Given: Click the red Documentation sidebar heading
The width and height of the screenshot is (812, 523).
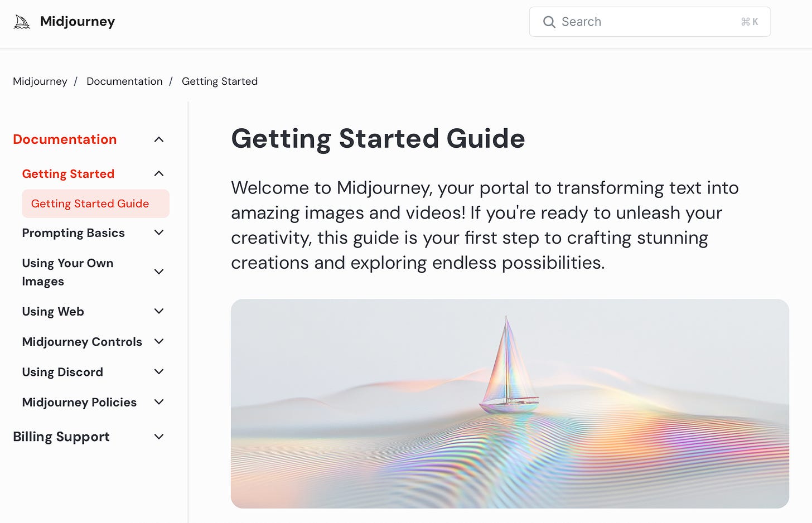Looking at the screenshot, I should coord(65,139).
